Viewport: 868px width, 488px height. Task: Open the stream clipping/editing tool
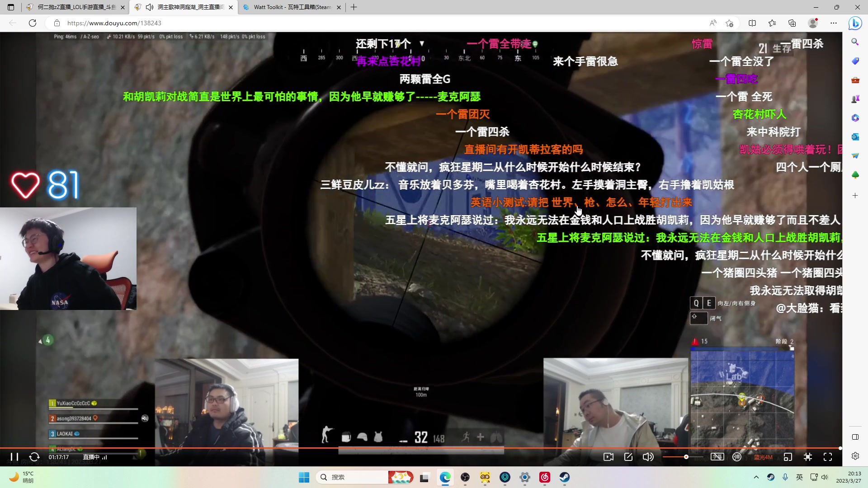pos(628,457)
